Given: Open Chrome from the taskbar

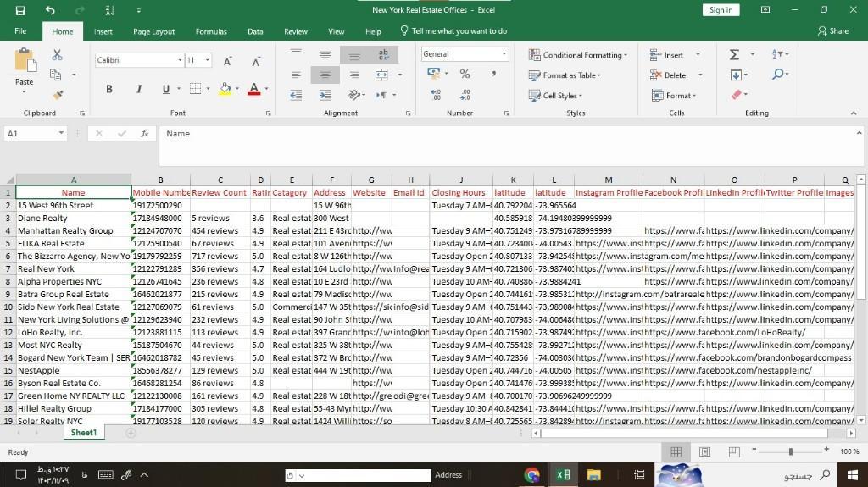Looking at the screenshot, I should click(532, 475).
